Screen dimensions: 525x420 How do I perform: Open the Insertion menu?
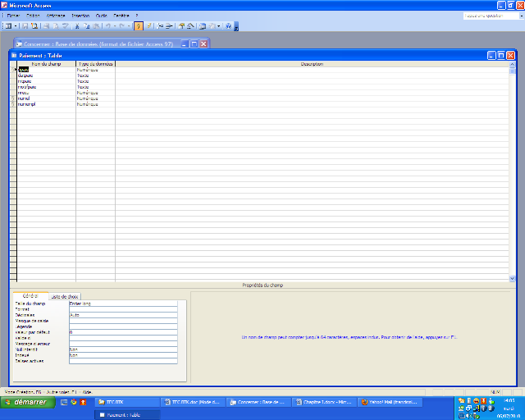80,16
